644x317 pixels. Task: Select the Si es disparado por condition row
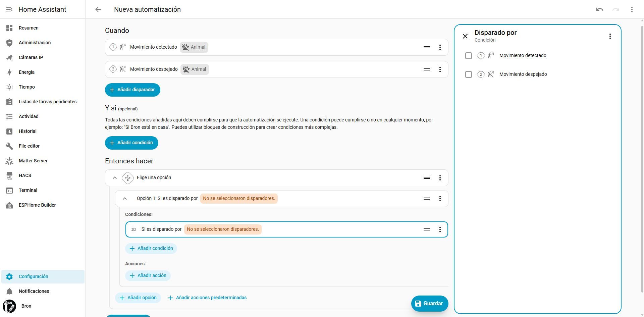click(286, 229)
